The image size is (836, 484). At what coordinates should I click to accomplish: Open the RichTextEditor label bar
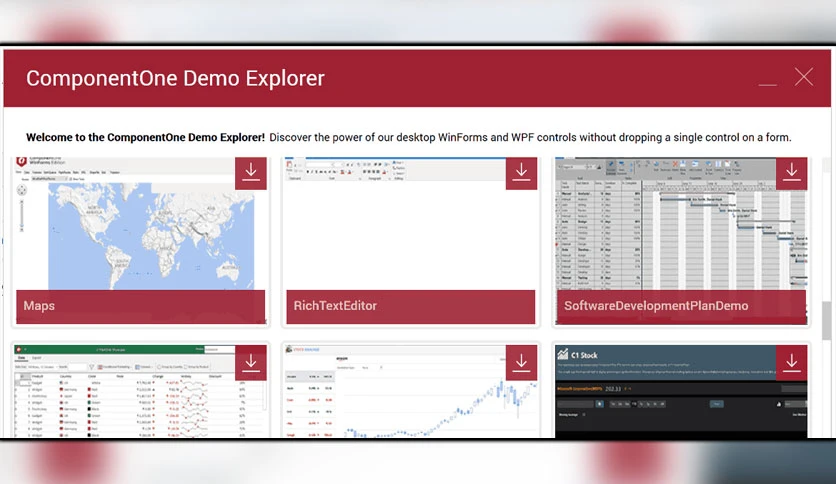coord(411,306)
